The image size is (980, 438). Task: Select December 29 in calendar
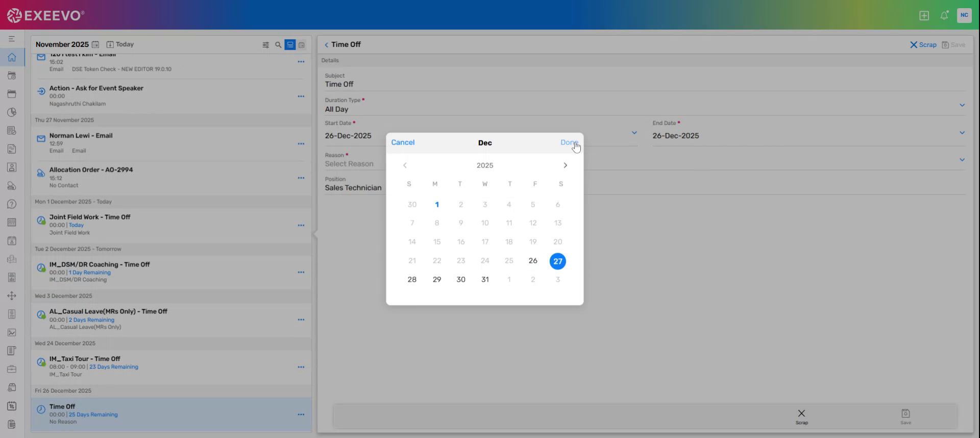pyautogui.click(x=437, y=280)
